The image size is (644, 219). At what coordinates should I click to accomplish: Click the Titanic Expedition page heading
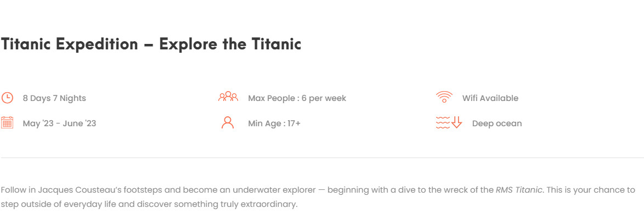tap(151, 44)
